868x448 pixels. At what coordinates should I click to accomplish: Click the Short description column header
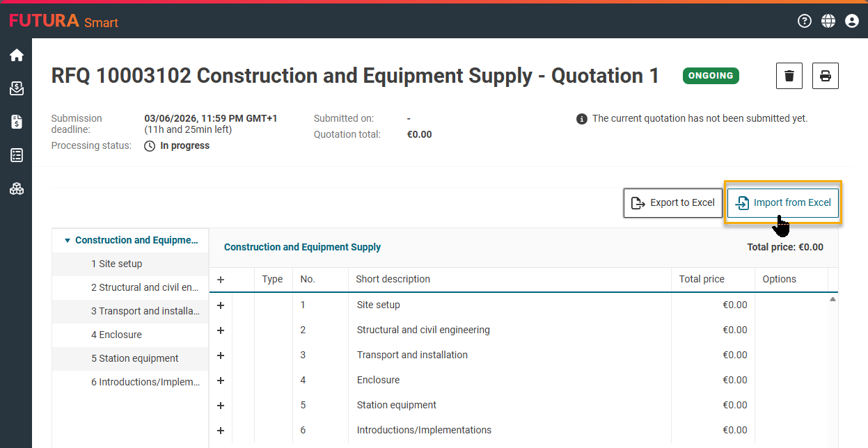coord(393,279)
